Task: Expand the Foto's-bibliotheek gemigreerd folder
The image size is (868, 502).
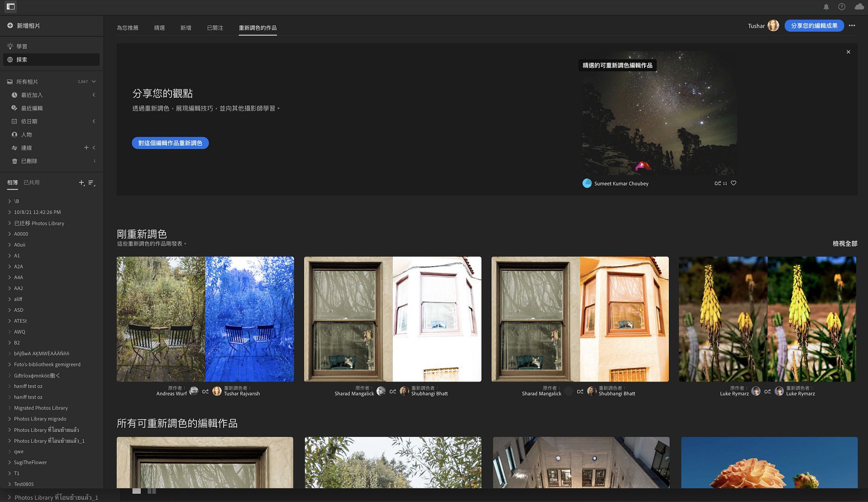Action: [x=10, y=364]
